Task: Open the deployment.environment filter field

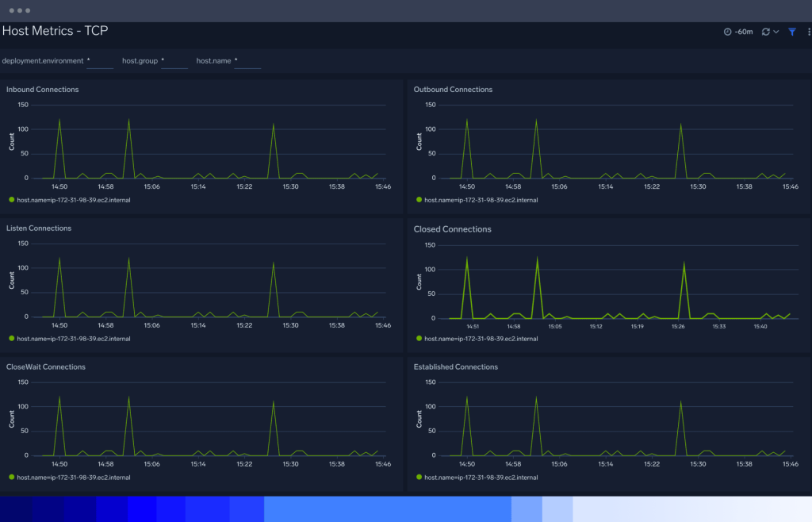Action: point(100,61)
